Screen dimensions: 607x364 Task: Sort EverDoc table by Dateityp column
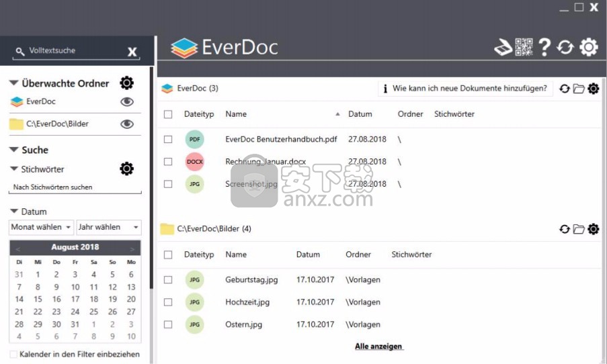tap(199, 114)
